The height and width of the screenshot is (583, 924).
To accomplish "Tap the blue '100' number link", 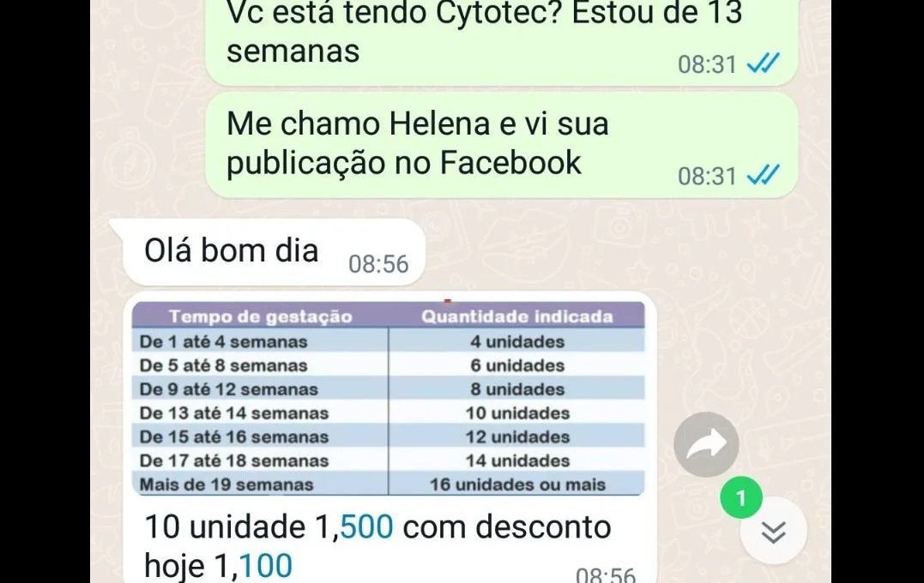I will [265, 566].
